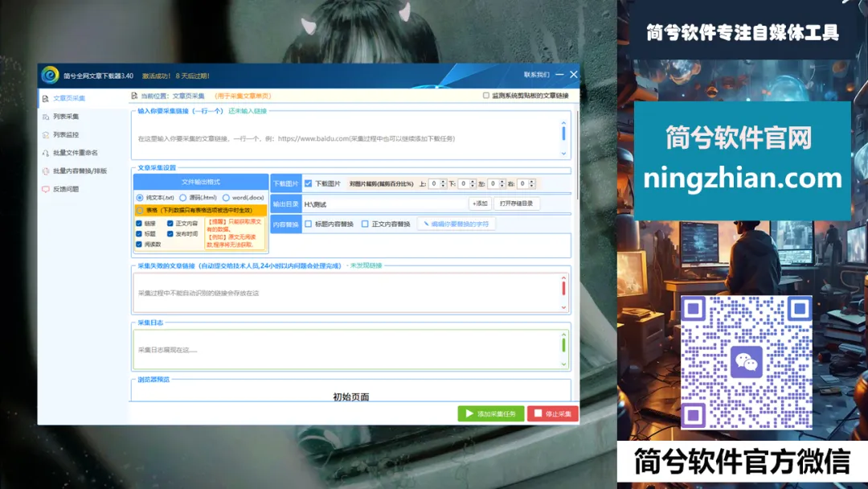The image size is (868, 489).
Task: Click the 左 crop percentage stepper
Action: 497,184
